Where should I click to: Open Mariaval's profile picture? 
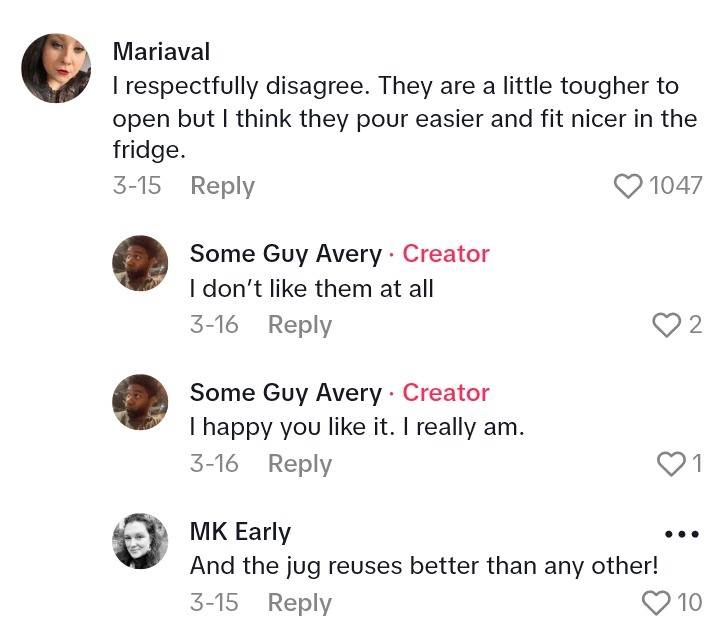pyautogui.click(x=50, y=68)
